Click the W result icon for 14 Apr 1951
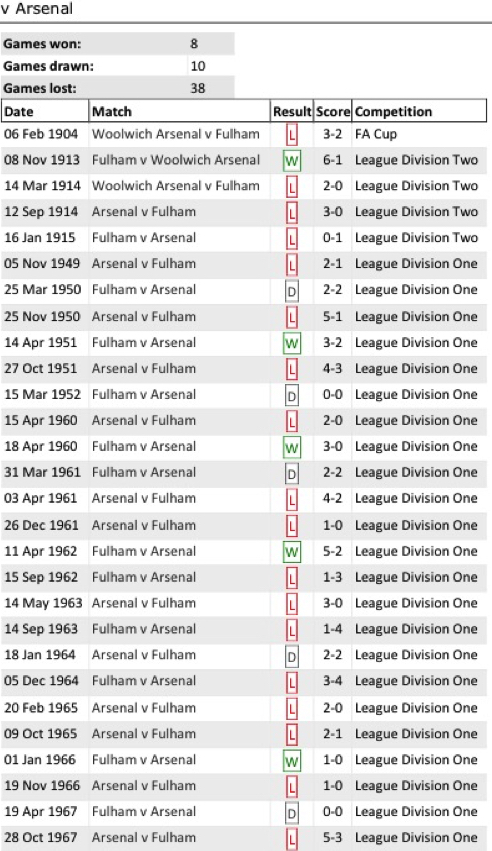 292,344
